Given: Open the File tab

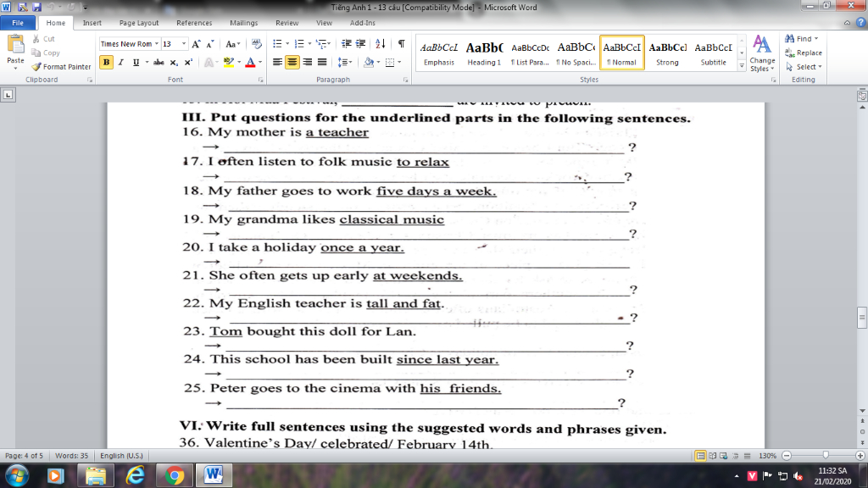Looking at the screenshot, I should click(x=18, y=23).
